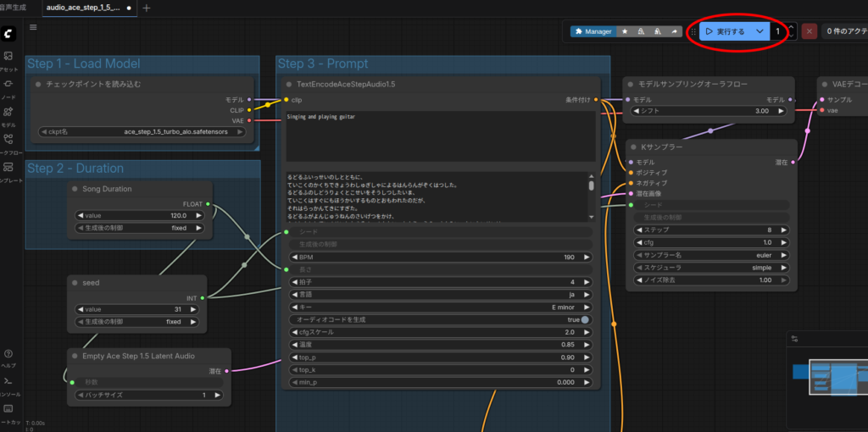868x432 pixels.
Task: Click the share arrow icon in toolbar
Action: 675,31
